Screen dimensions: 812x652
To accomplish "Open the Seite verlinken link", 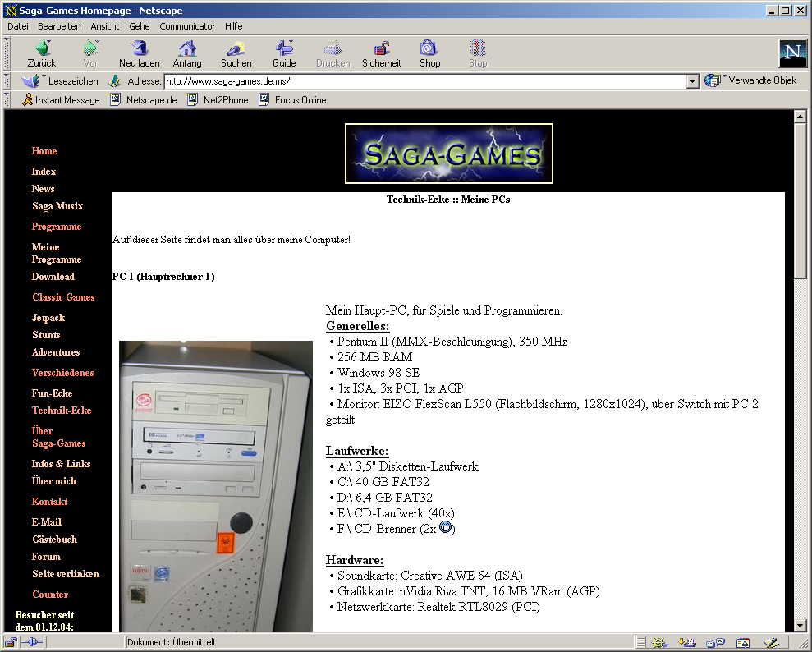I will 65,574.
